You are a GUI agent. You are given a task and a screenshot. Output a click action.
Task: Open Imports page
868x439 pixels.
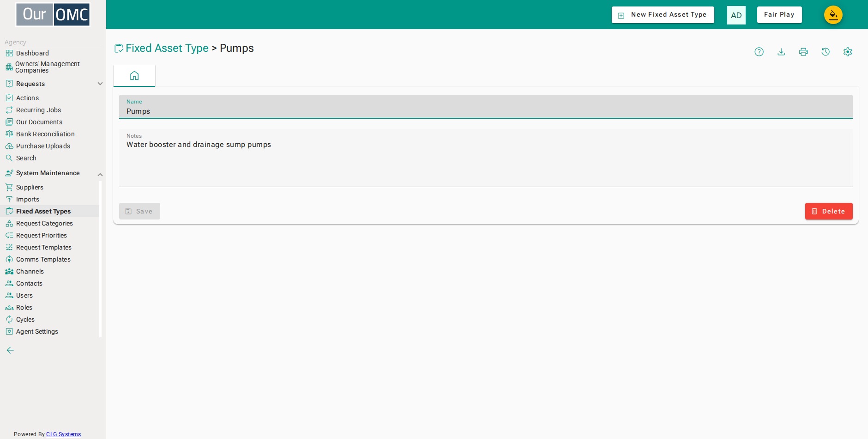[28, 199]
